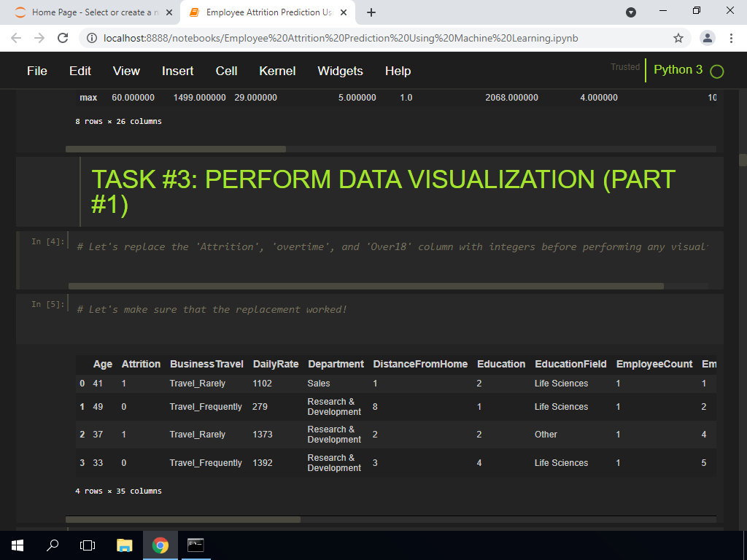Select the TASK #3 markdown heading cell
The image size is (747, 560).
click(x=370, y=192)
